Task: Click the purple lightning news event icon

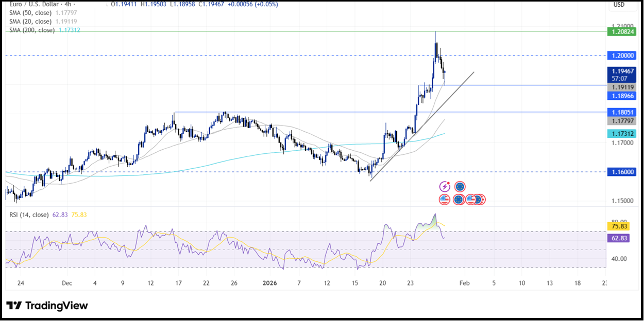Action: [x=445, y=187]
